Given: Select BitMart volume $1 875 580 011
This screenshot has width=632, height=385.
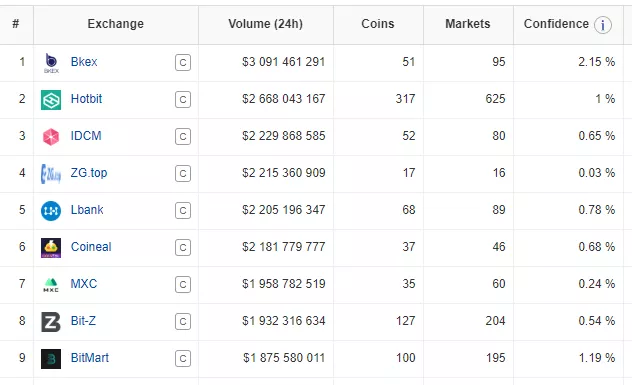Looking at the screenshot, I should (284, 358).
